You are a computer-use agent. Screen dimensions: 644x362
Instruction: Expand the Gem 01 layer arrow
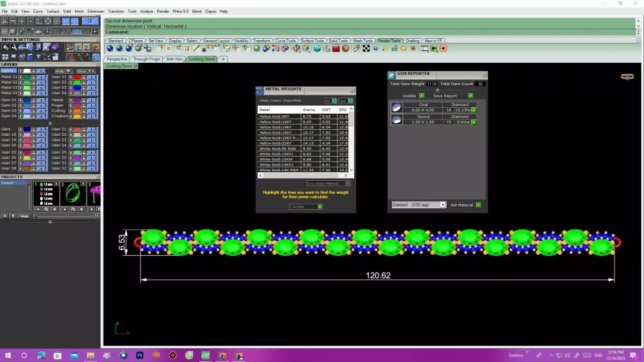coord(20,100)
